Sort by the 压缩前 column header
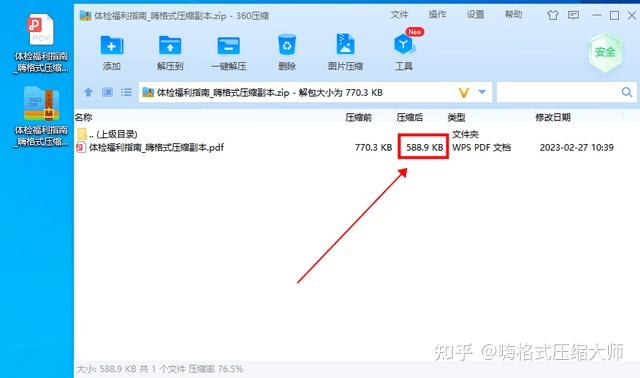Image resolution: width=640 pixels, height=378 pixels. (x=358, y=118)
